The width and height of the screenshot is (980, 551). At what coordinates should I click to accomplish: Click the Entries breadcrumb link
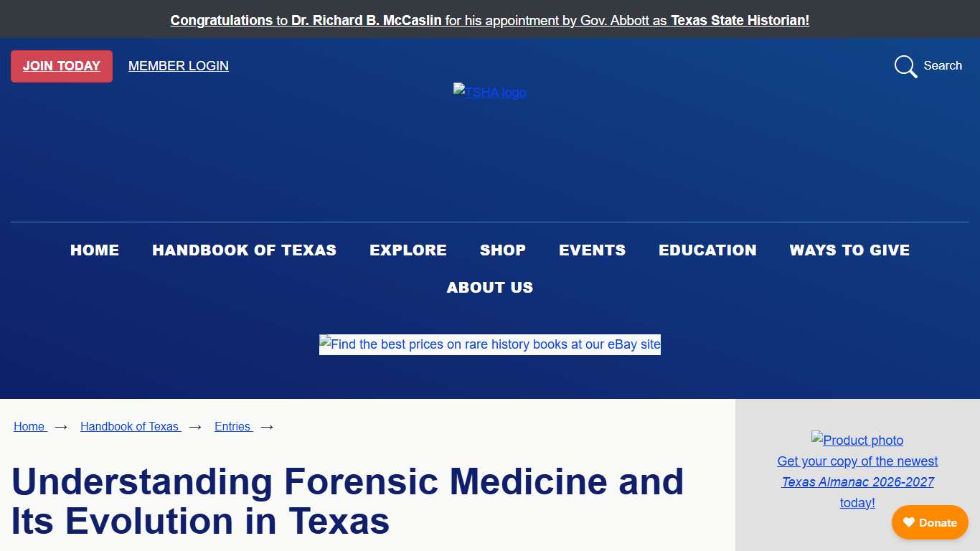tap(233, 426)
